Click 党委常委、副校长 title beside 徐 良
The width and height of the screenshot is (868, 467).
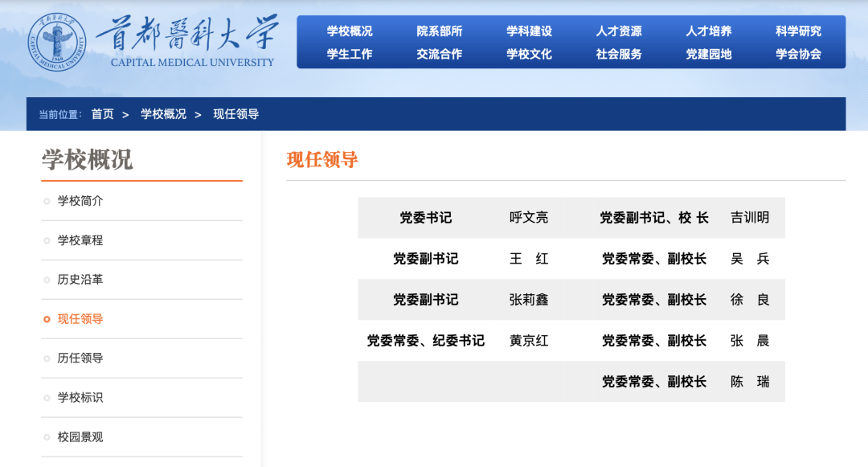click(654, 299)
